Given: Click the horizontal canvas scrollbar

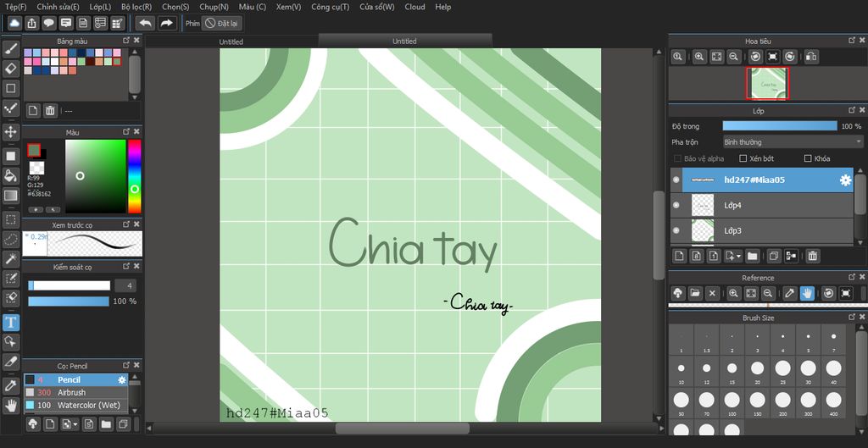Looking at the screenshot, I should (402, 428).
